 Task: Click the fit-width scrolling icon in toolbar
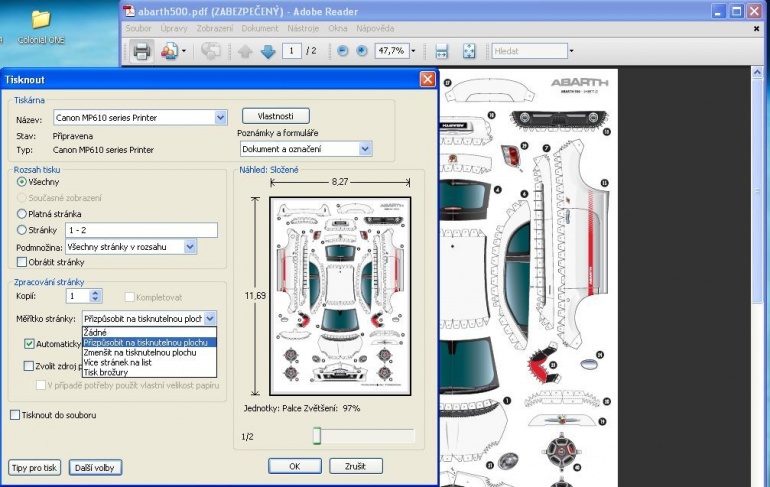point(441,51)
